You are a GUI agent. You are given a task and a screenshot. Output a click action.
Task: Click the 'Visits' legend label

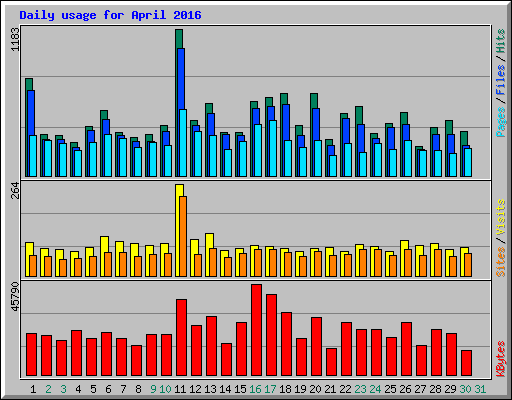(500, 217)
